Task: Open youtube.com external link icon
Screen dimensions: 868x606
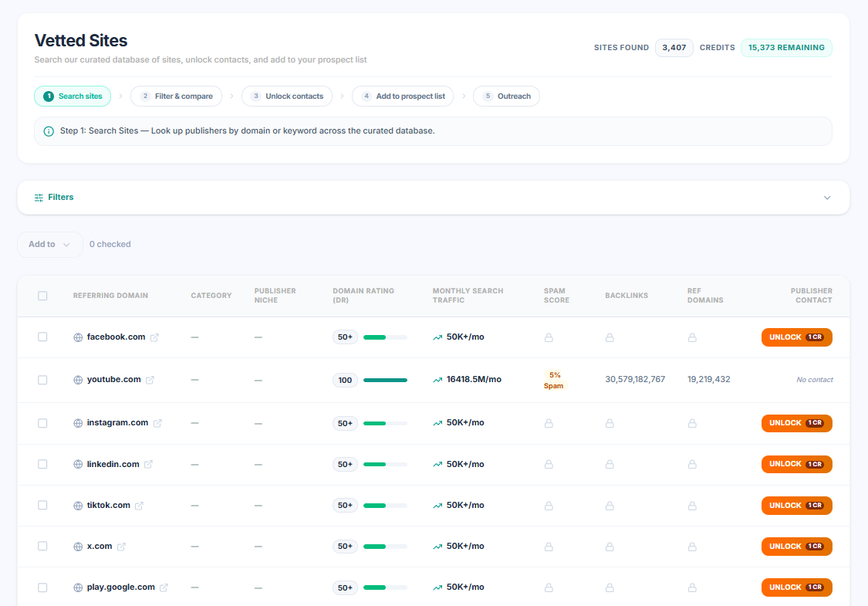Action: [x=150, y=380]
